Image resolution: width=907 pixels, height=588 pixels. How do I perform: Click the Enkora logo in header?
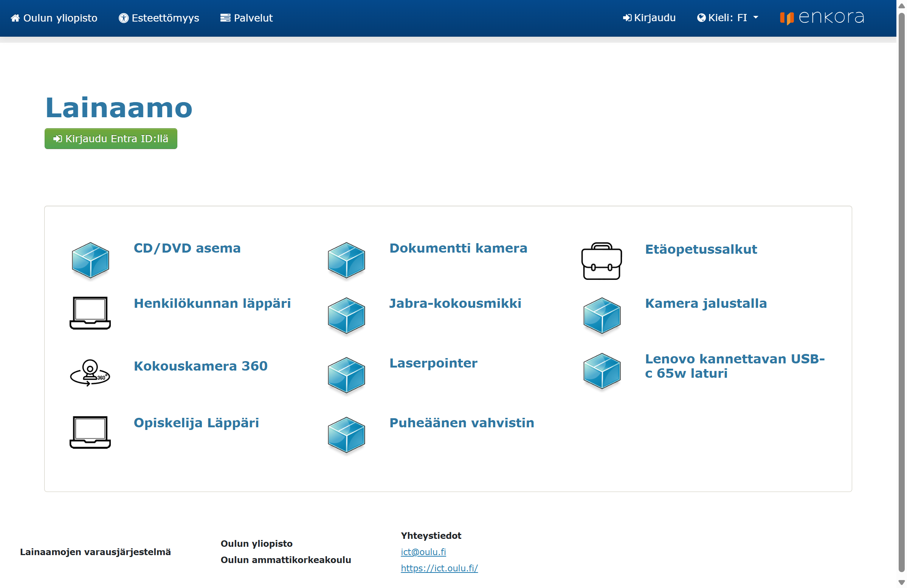coord(822,18)
